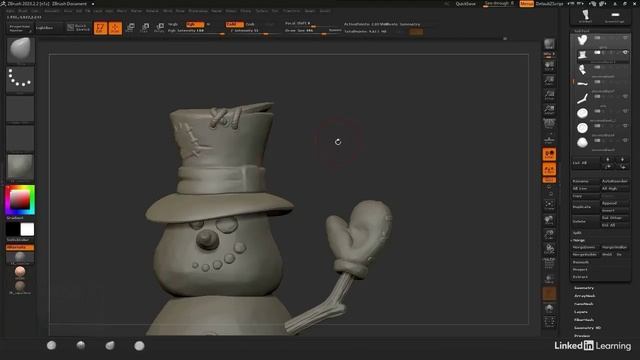Open the empty texture slot
This screenshot has height=360, width=640.
[x=20, y=138]
